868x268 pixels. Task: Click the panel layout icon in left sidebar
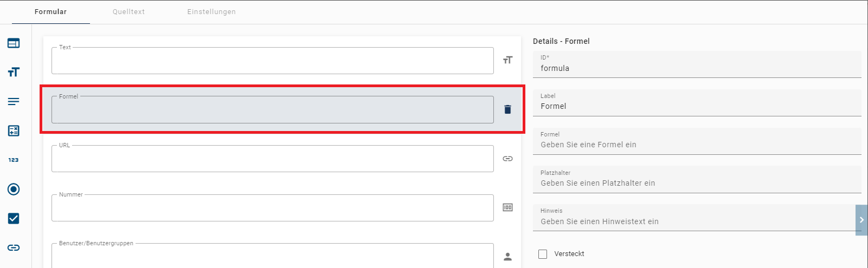point(14,43)
